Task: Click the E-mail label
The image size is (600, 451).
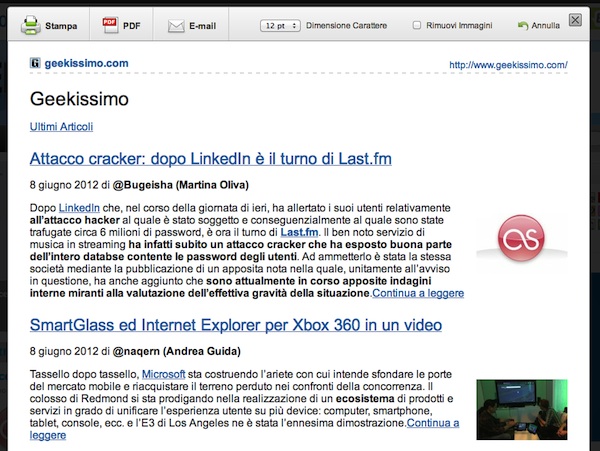Action: coord(202,26)
